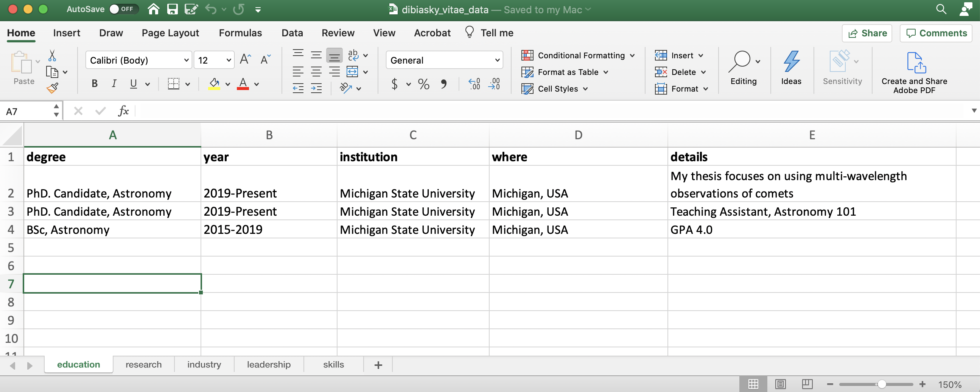Toggle Bold formatting

95,84
